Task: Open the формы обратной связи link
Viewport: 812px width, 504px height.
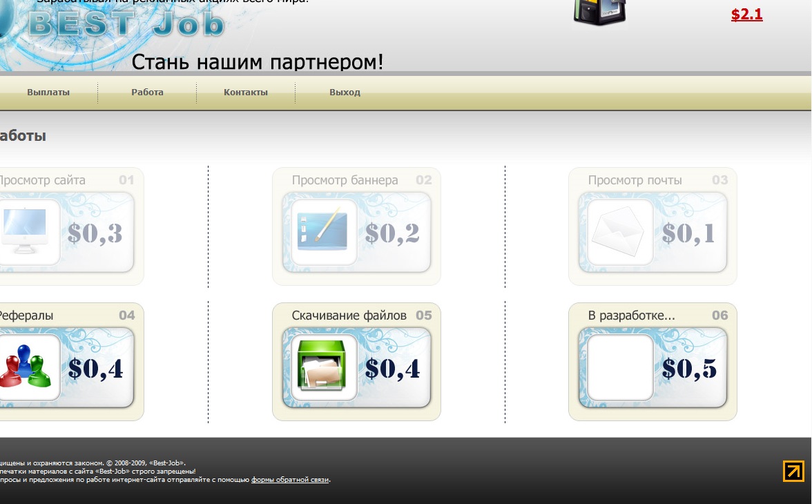Action: pos(289,480)
